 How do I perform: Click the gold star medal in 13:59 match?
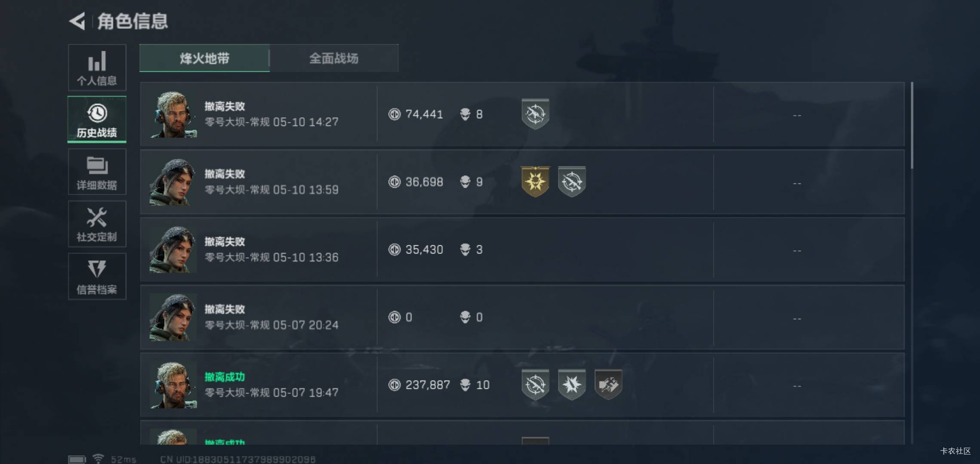click(x=535, y=182)
